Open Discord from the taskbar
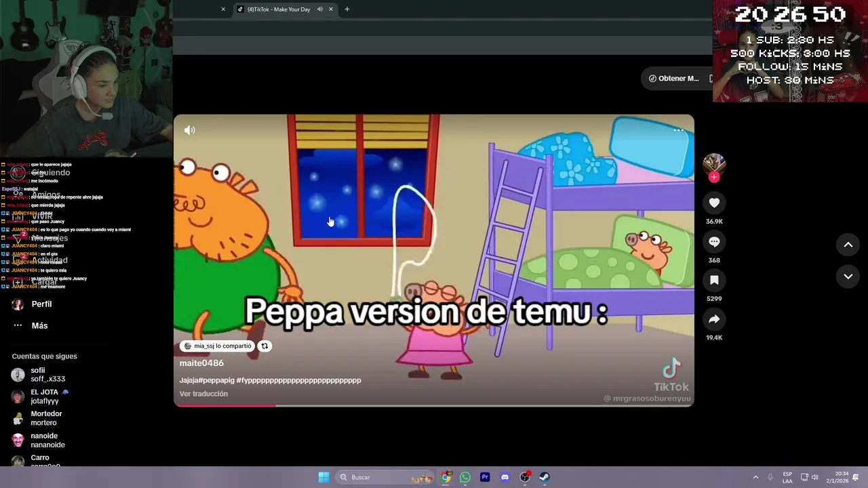 [505, 477]
